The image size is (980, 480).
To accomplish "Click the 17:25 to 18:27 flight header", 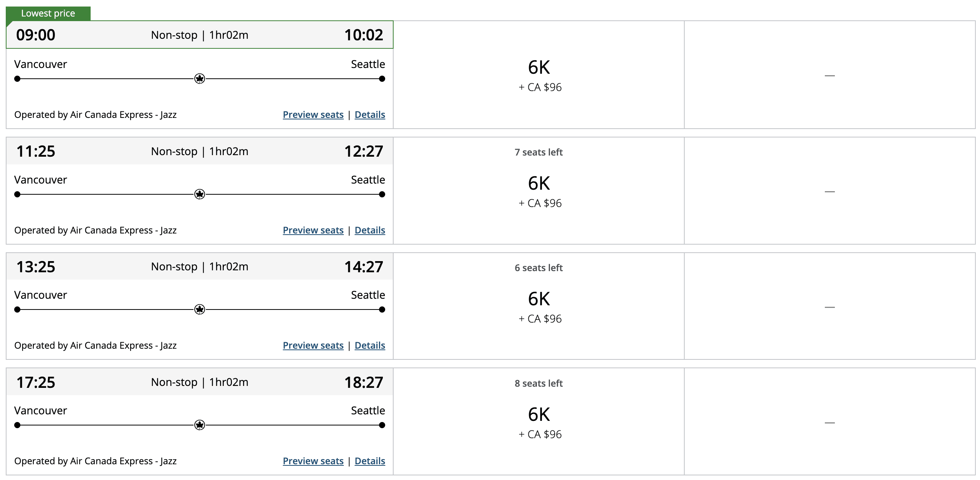I will tap(200, 382).
